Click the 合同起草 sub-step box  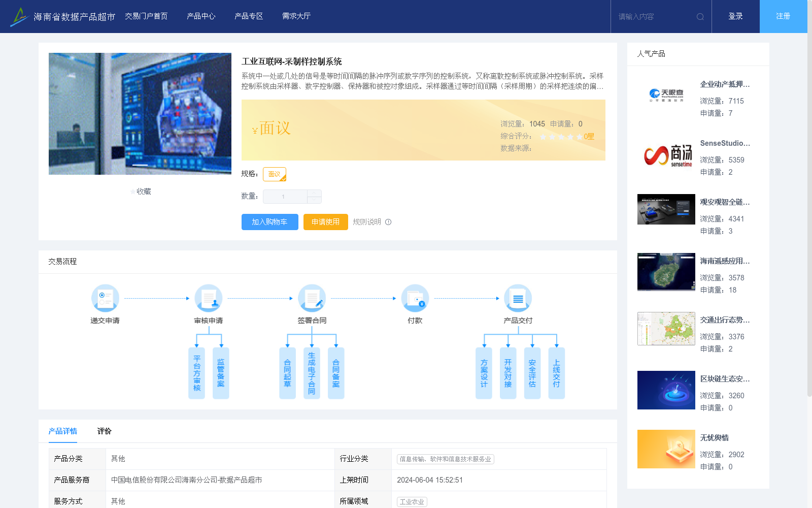[x=287, y=373]
